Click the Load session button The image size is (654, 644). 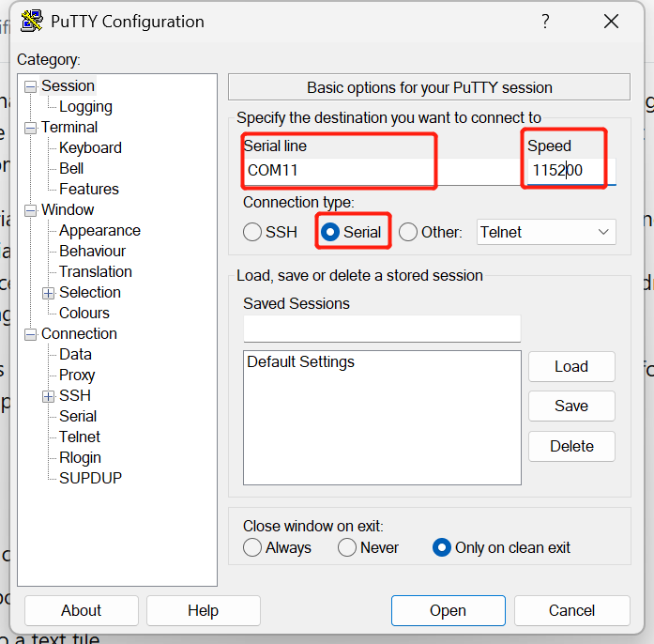tap(570, 367)
